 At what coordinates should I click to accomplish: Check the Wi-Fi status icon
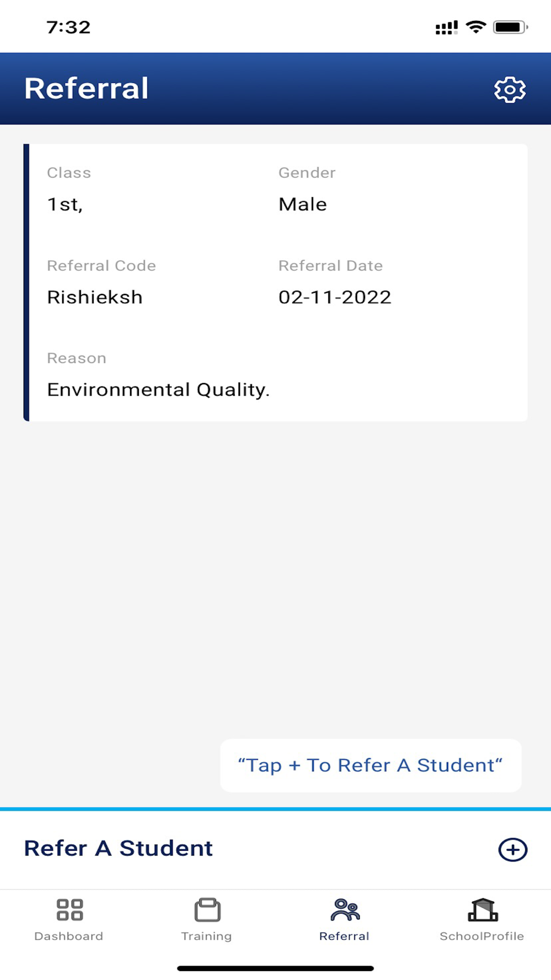pos(476,27)
